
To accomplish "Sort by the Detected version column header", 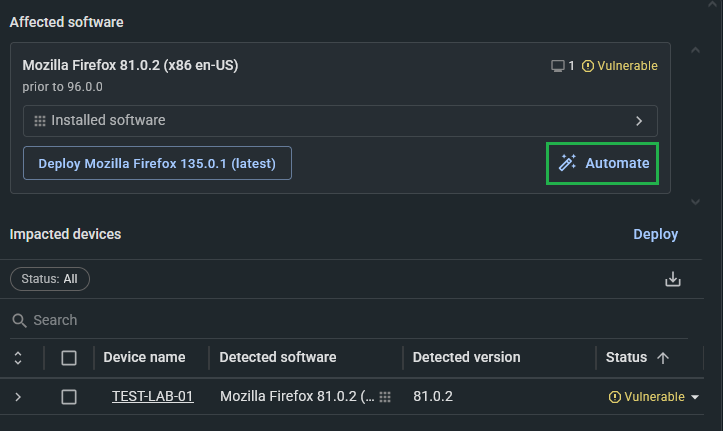I will tap(466, 357).
